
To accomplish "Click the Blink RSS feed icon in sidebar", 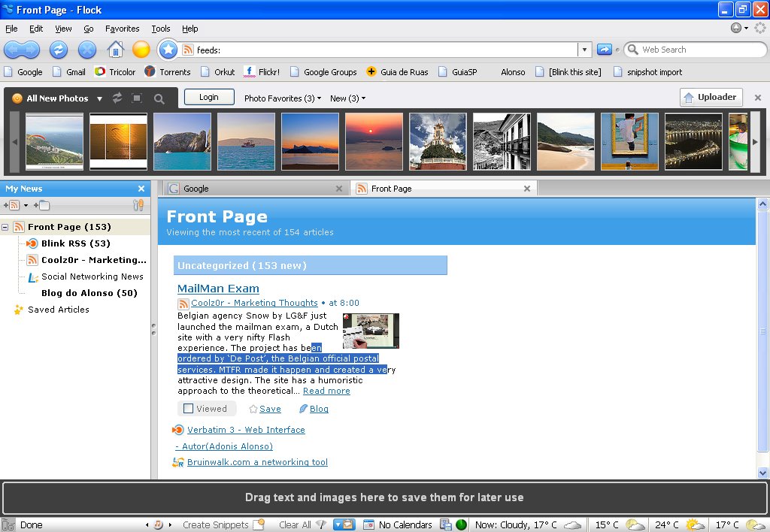I will 32,243.
